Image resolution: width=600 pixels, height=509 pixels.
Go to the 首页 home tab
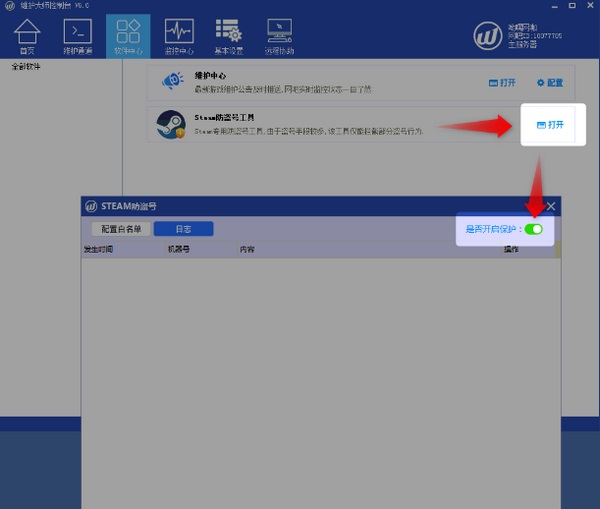coord(28,35)
